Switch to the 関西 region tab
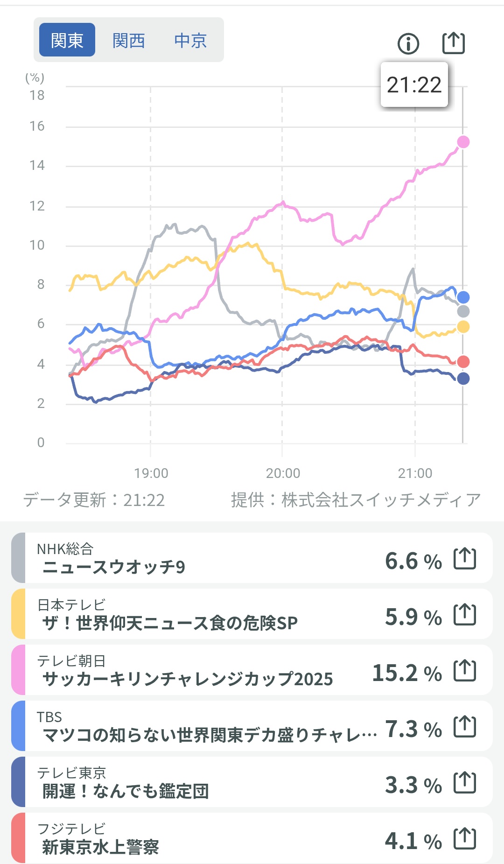This screenshot has height=864, width=504. click(129, 40)
